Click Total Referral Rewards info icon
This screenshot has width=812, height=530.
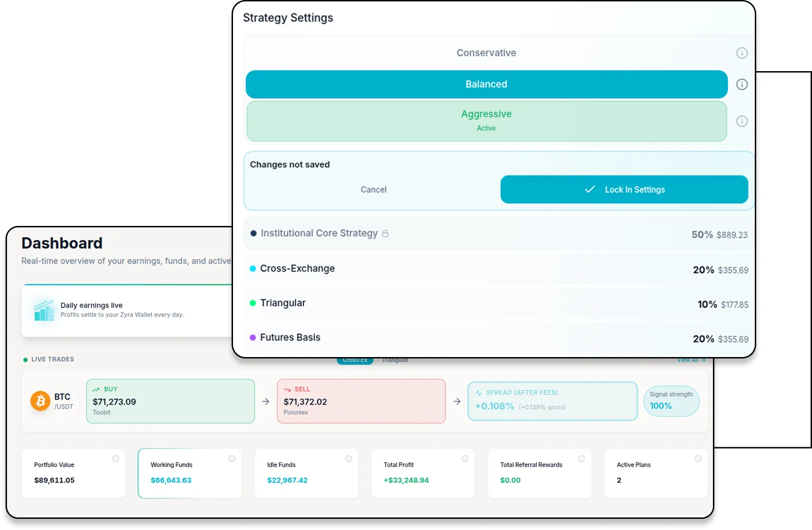click(581, 459)
